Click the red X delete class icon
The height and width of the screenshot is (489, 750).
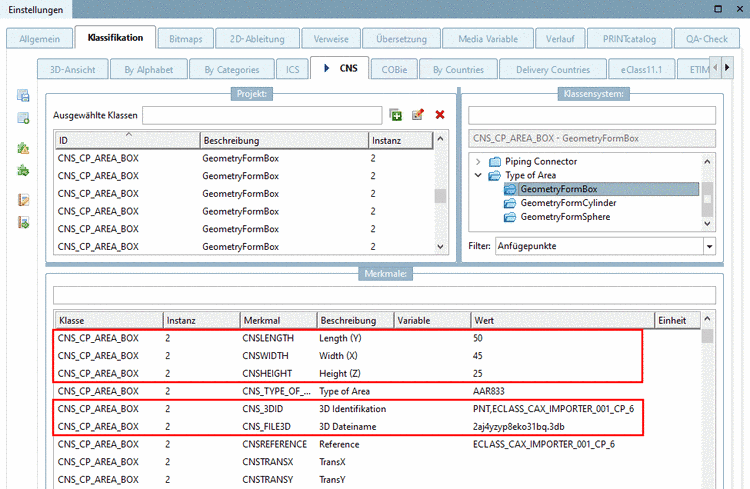[x=439, y=115]
